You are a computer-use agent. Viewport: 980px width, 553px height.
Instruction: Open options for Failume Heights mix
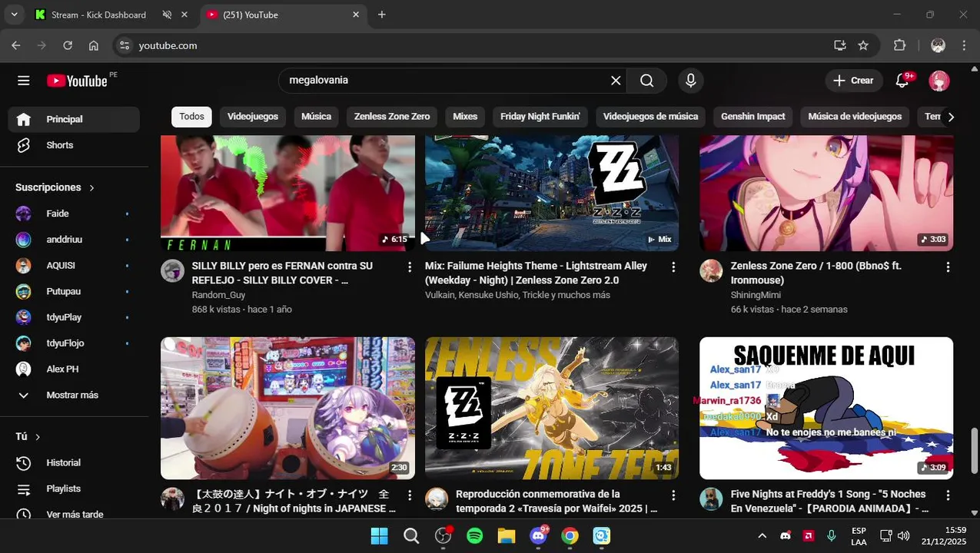pyautogui.click(x=673, y=267)
